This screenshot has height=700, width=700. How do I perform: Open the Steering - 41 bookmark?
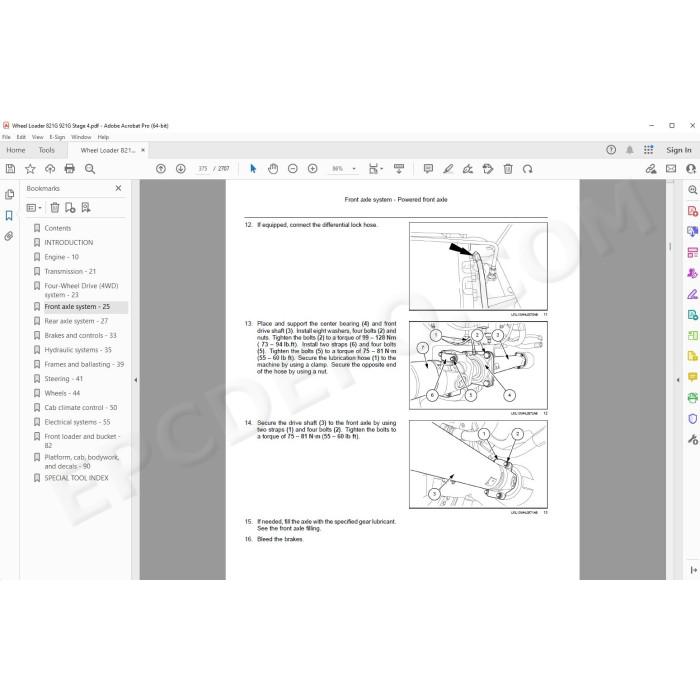tap(63, 379)
